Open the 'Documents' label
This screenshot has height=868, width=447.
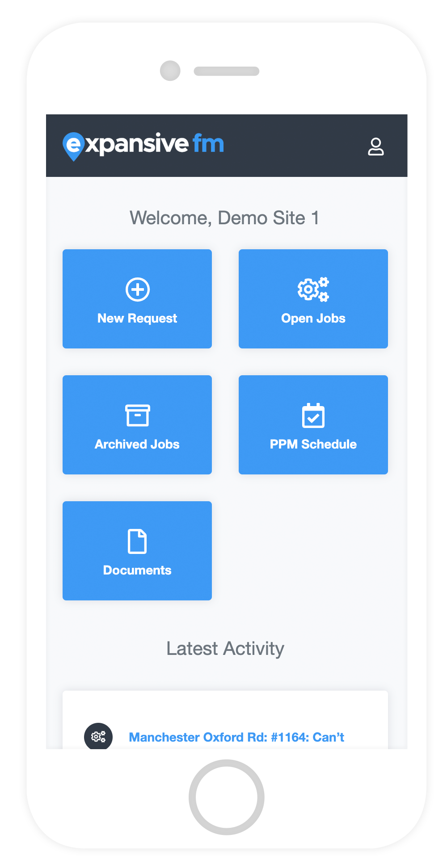click(x=137, y=570)
